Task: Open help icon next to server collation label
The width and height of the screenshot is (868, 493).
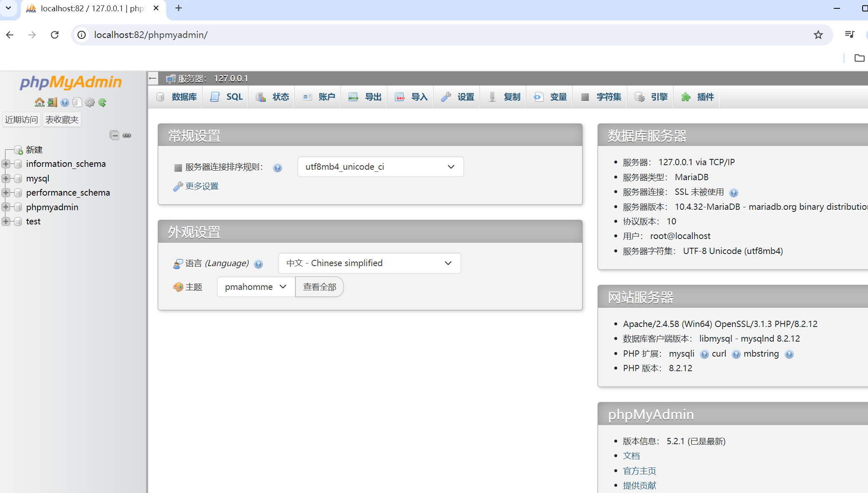Action: pyautogui.click(x=278, y=168)
